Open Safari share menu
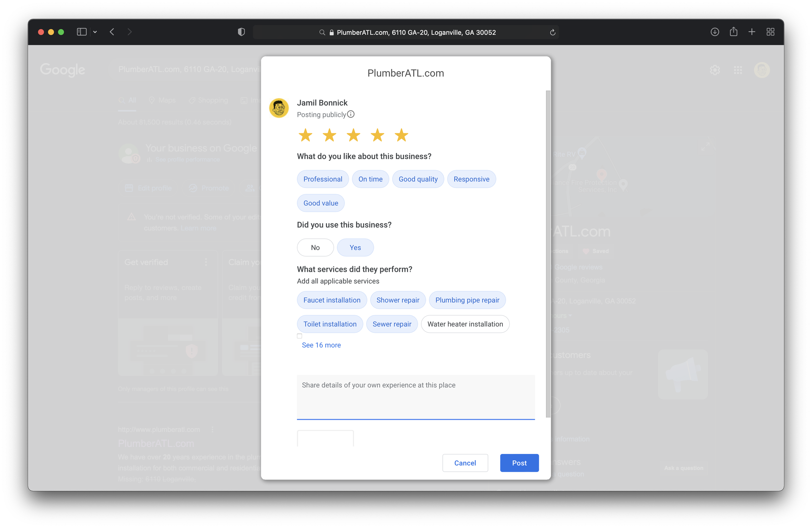This screenshot has width=812, height=528. click(733, 32)
